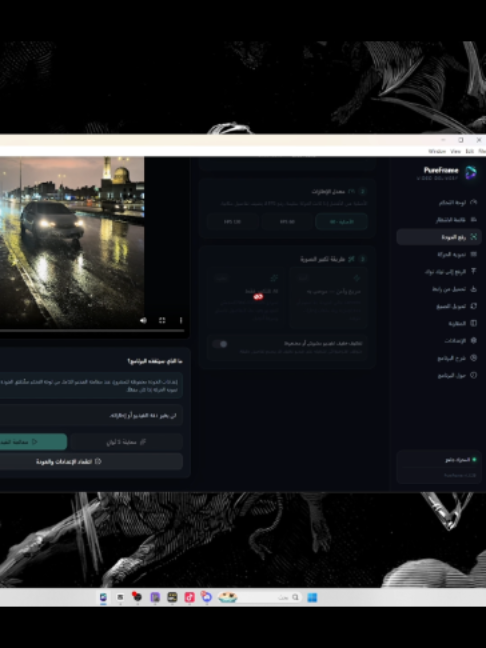Open the Settings (الإعدادات) gear icon in sidebar
Viewport: 486px width, 648px height.
[x=474, y=341]
